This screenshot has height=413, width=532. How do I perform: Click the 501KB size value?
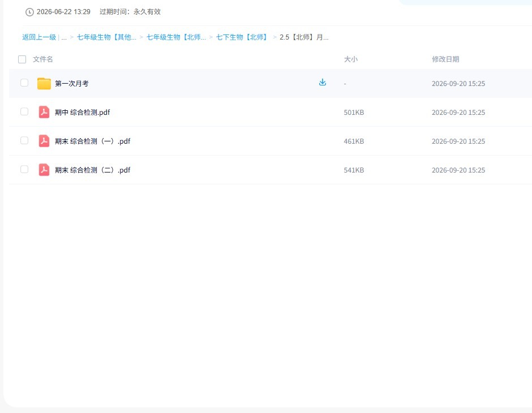coord(354,112)
